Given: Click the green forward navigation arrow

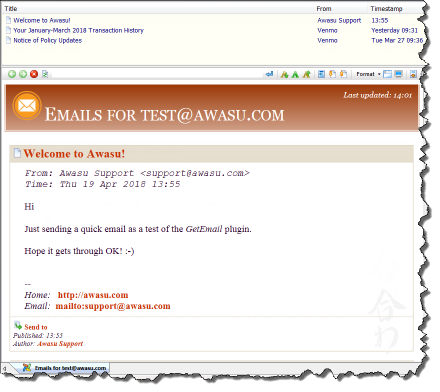Looking at the screenshot, I should tap(23, 74).
